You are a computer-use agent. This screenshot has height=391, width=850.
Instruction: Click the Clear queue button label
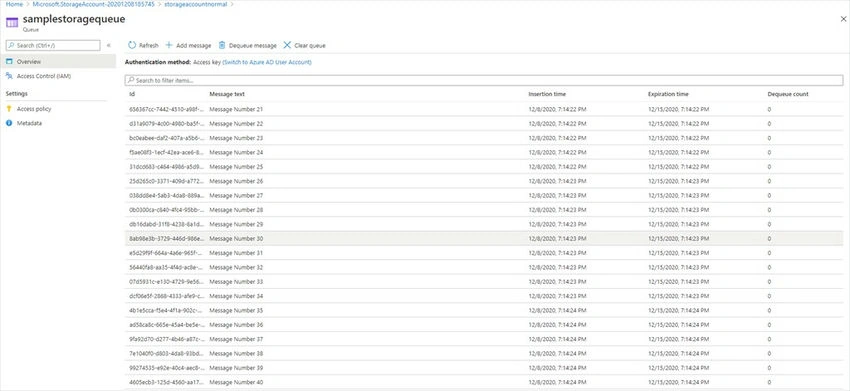pos(310,46)
